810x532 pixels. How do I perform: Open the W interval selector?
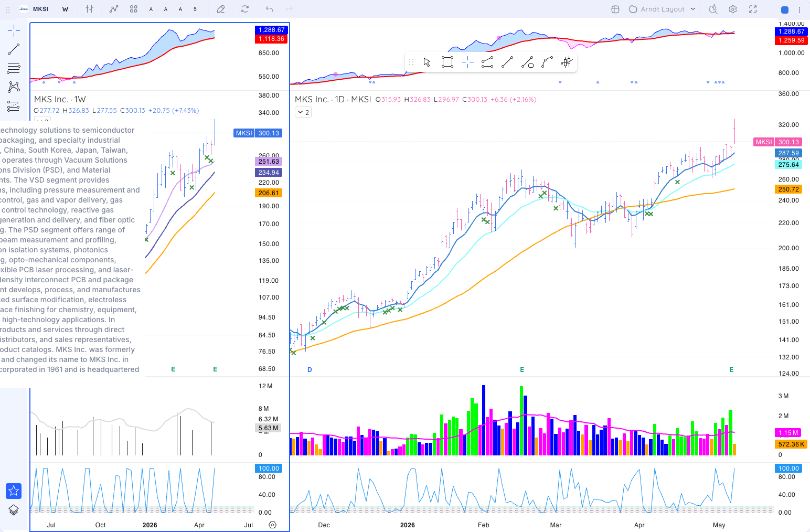(65, 9)
